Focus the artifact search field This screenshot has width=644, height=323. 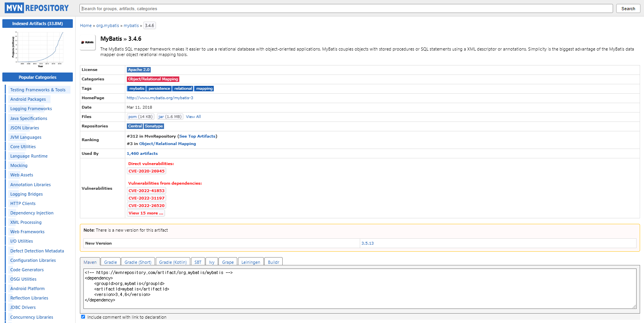click(x=346, y=9)
